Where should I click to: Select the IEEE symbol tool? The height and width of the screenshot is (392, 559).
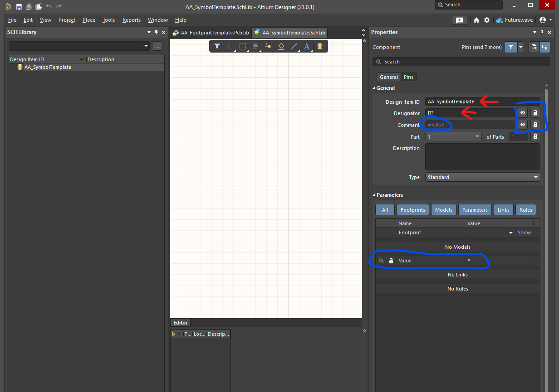coord(281,46)
